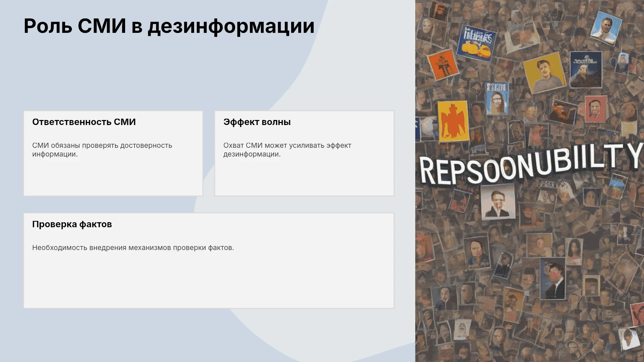Click the light portrait below the REPSOONUBIILTY text
The image size is (644, 362).
[x=498, y=201]
